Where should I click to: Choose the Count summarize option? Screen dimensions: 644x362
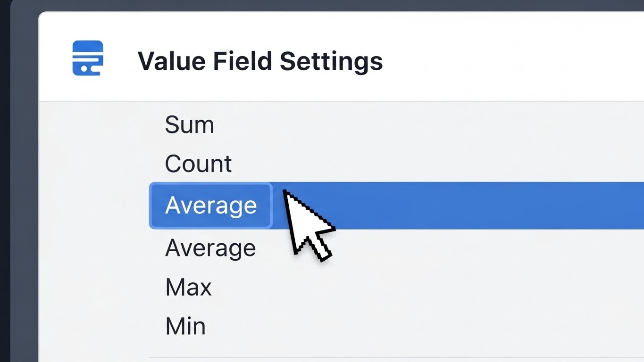[x=198, y=164]
